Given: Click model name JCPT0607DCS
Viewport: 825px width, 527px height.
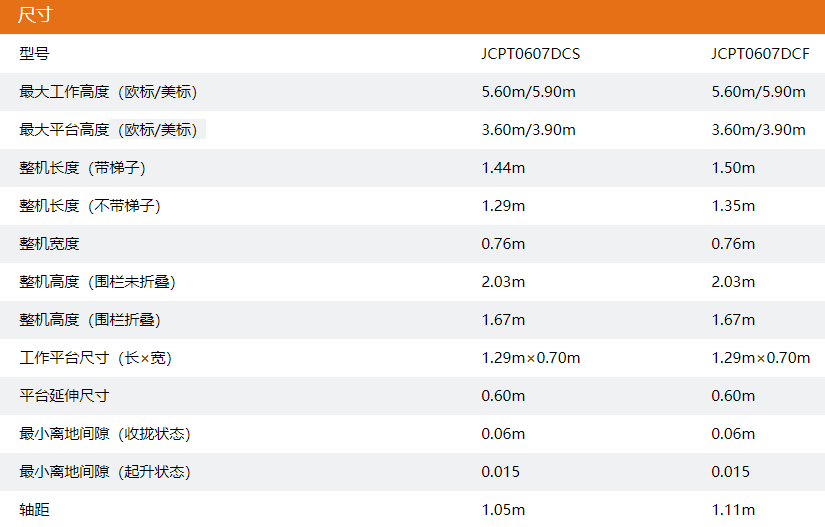Looking at the screenshot, I should (x=530, y=54).
